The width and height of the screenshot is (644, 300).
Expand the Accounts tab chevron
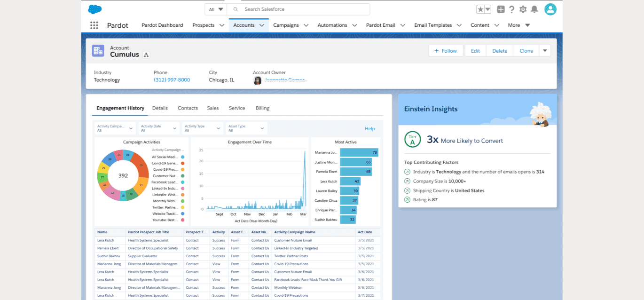click(262, 25)
